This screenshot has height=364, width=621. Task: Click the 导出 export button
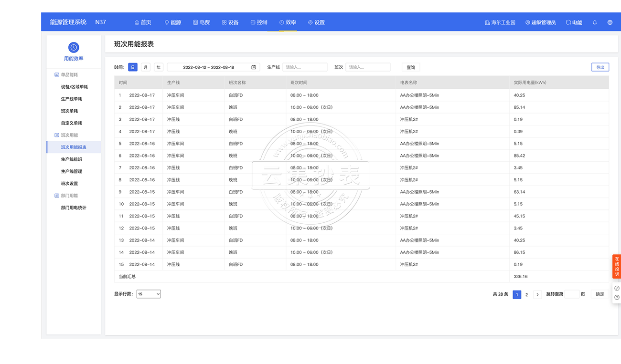coord(600,67)
